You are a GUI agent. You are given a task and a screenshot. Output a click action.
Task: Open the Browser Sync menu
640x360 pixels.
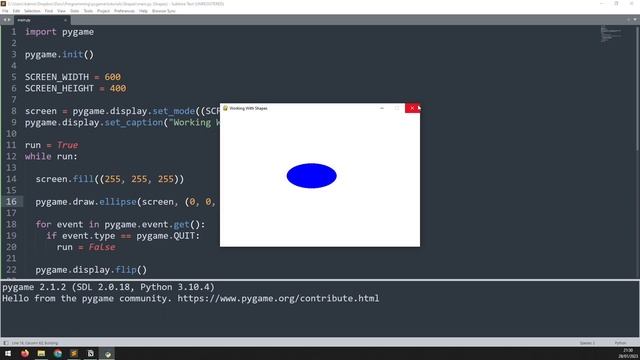pos(163,11)
